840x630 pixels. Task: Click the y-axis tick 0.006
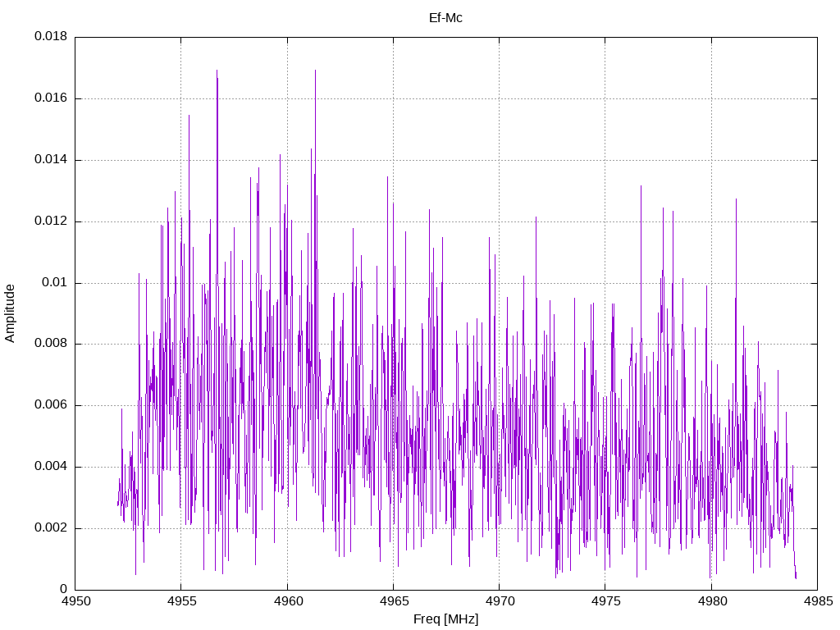[51, 405]
